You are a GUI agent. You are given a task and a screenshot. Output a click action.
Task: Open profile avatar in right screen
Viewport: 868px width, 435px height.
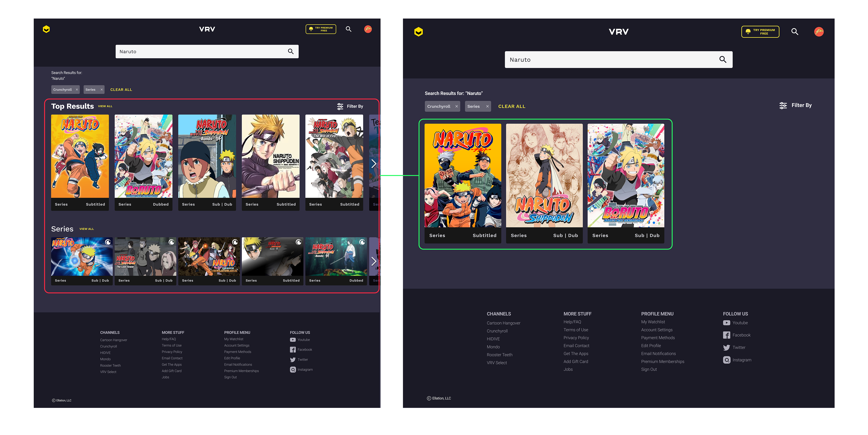click(x=819, y=32)
